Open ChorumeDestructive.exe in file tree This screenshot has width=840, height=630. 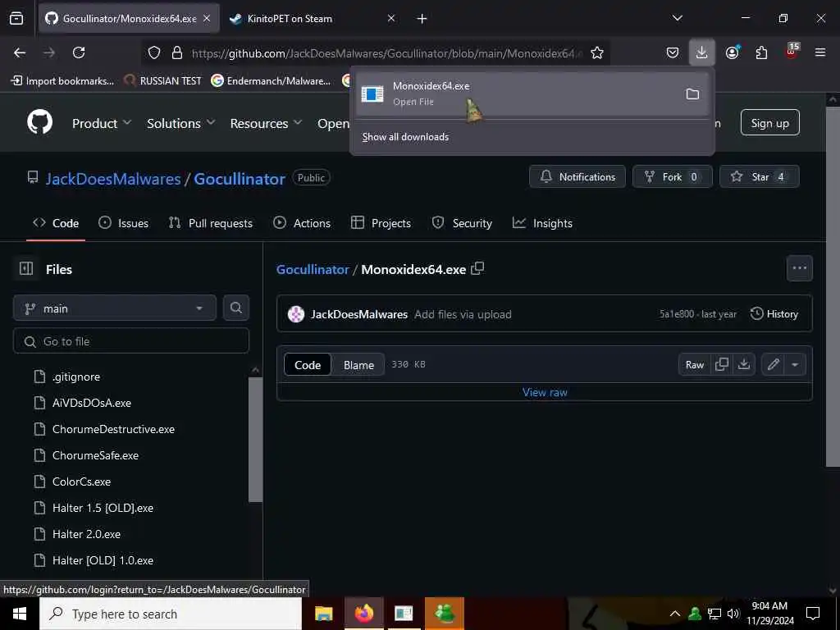pyautogui.click(x=113, y=429)
